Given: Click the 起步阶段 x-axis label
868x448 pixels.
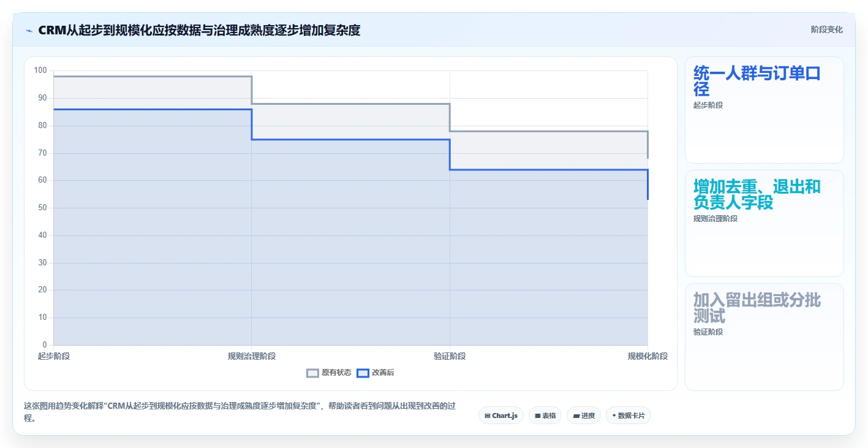Looking at the screenshot, I should pos(54,356).
